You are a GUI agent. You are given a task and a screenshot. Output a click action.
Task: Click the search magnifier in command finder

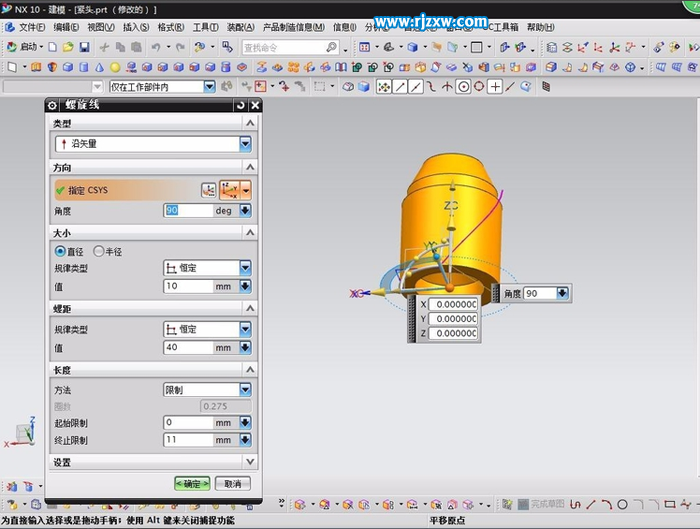coord(331,47)
